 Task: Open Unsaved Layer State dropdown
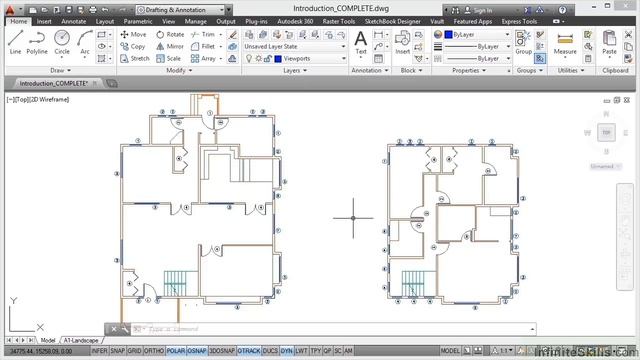(x=295, y=47)
